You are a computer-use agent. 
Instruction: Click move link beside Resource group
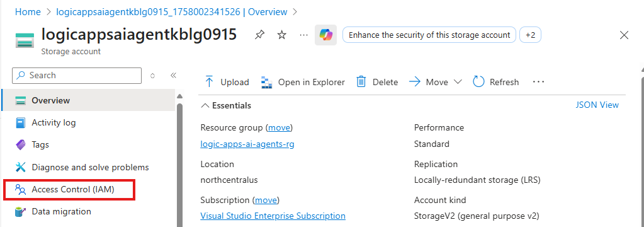280,127
